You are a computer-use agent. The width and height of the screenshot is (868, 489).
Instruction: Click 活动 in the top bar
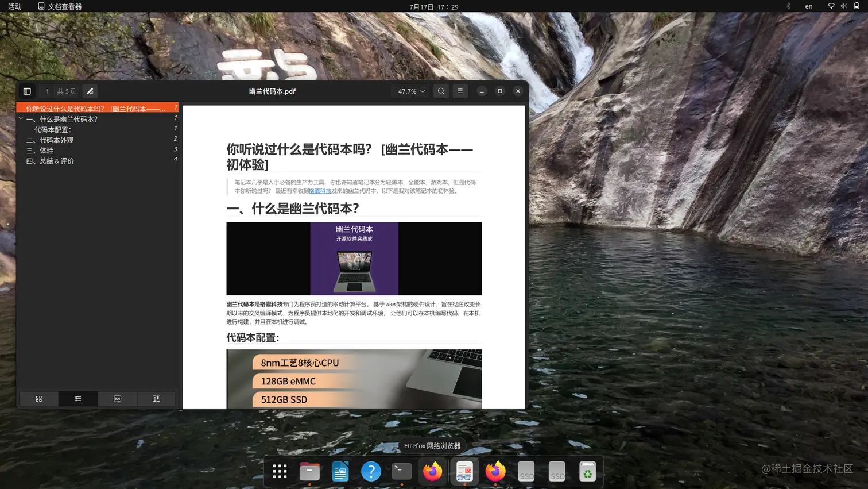14,6
